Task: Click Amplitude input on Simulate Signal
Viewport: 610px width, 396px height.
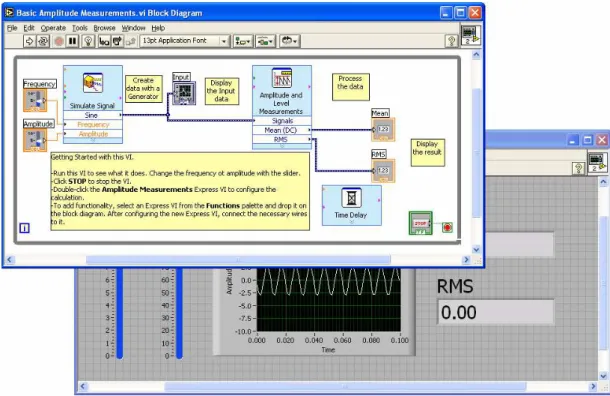Action: 93,134
